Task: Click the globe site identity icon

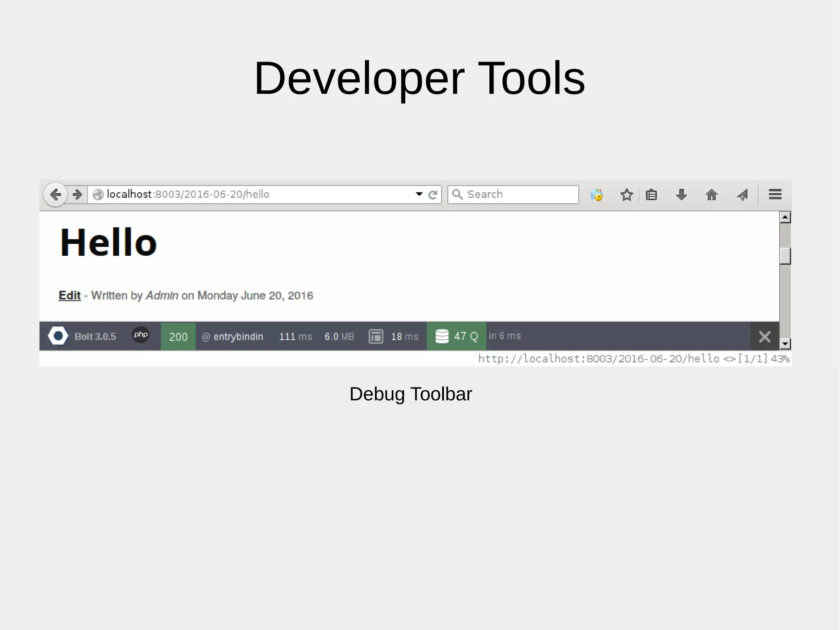Action: pyautogui.click(x=98, y=195)
